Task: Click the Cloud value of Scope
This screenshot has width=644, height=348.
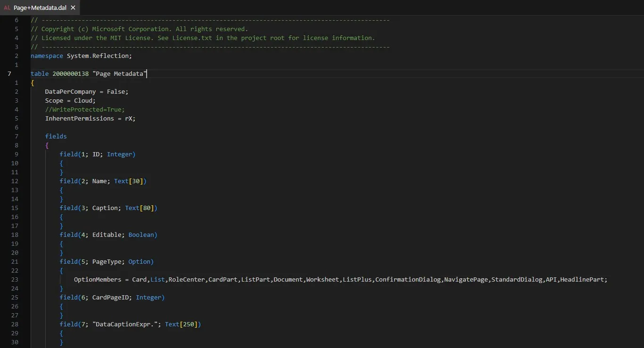Action: [x=83, y=100]
